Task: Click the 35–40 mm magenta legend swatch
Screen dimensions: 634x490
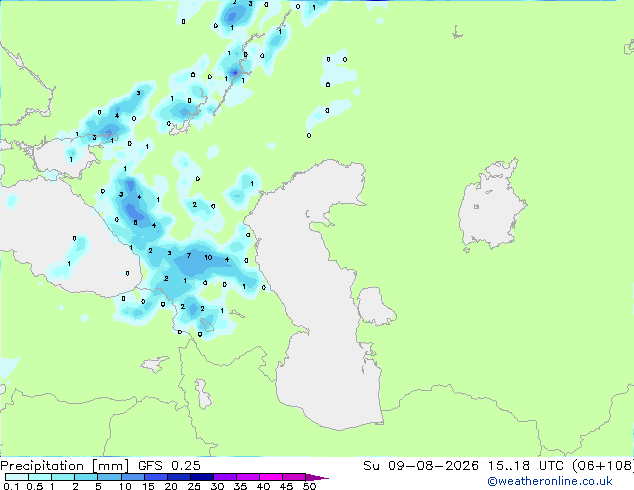Action: pyautogui.click(x=247, y=477)
